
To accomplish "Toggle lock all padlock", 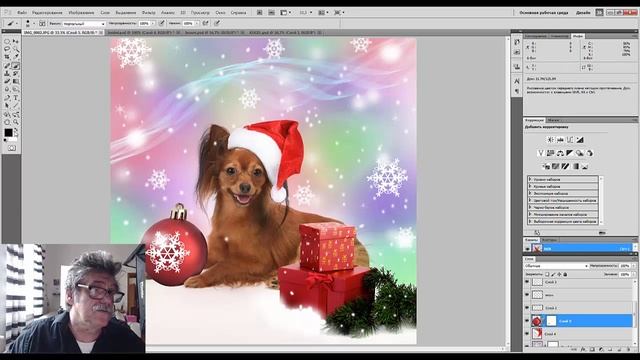I will (x=565, y=274).
